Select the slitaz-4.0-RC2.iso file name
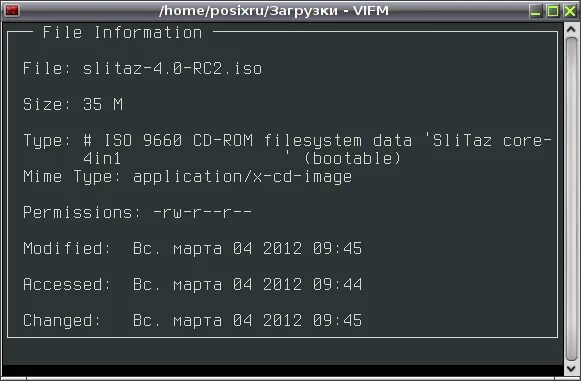The height and width of the screenshot is (381, 581). pos(172,69)
